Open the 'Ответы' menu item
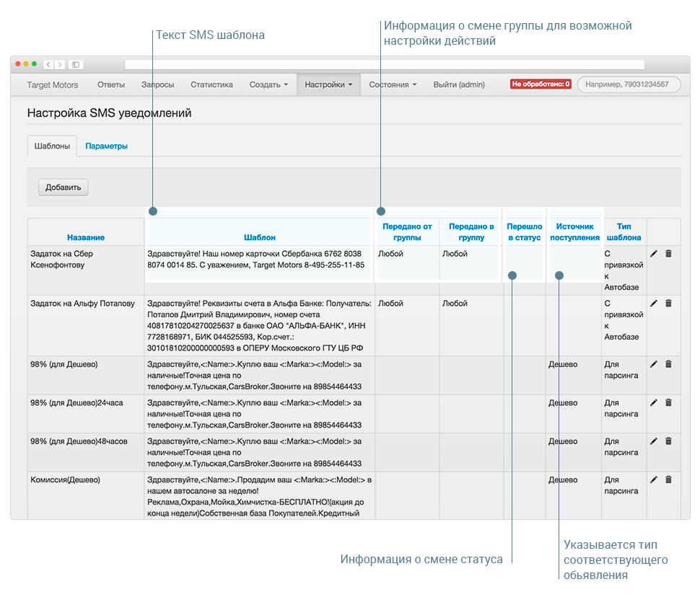Screen dimensions: 700x605 [111, 85]
